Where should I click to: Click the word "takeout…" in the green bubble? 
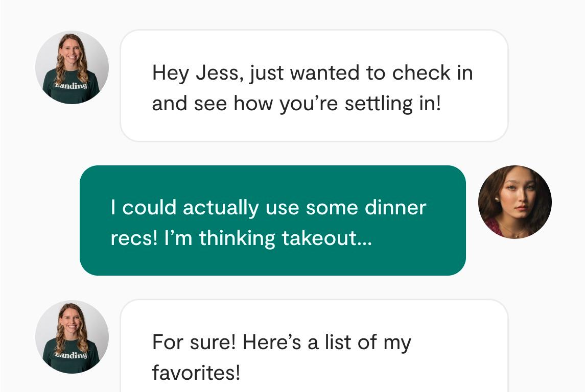[326, 238]
